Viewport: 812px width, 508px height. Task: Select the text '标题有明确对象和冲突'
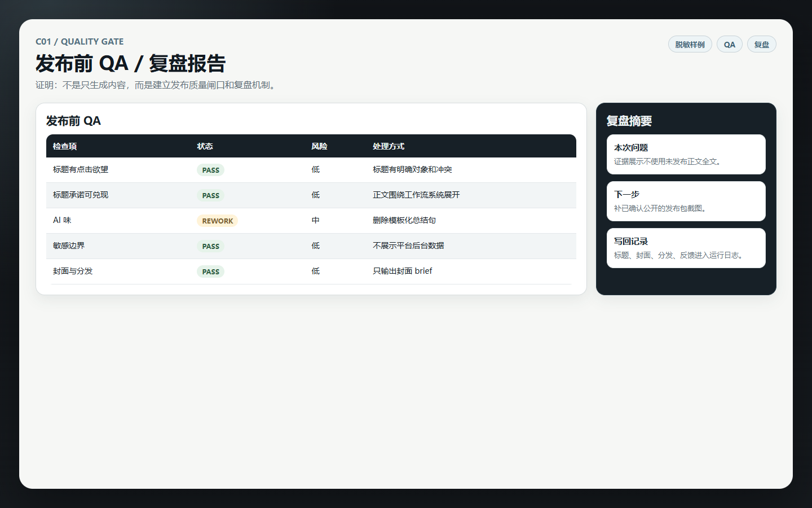[x=412, y=169]
